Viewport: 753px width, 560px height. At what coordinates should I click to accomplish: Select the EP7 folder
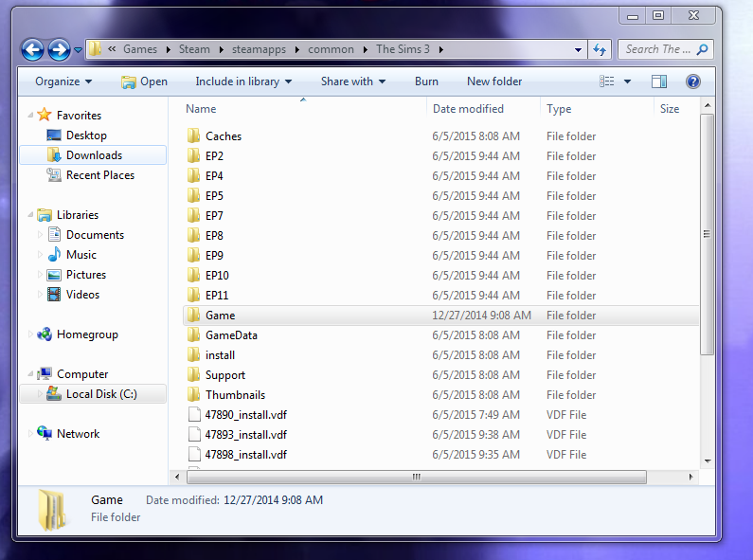440,216
